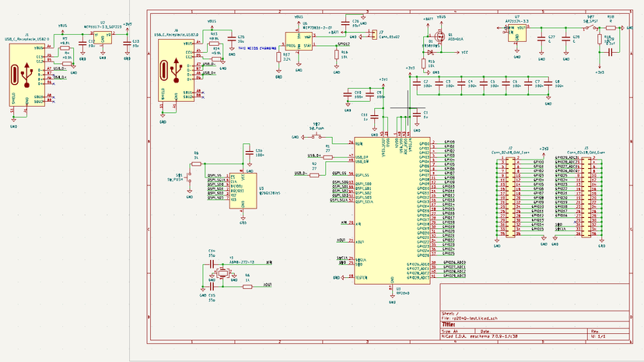644x362 pixels.
Task: Click the GPIO29_ADC3 net label beside U3
Action: [x=454, y=276]
